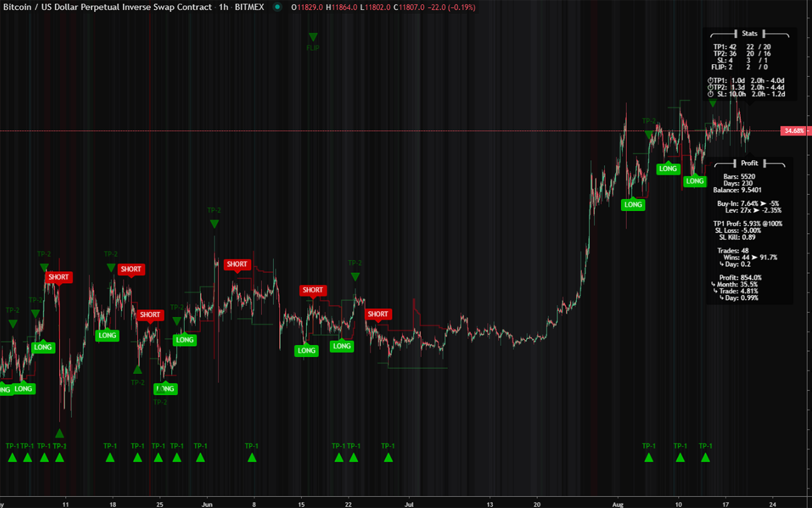812x508 pixels.
Task: Click the 'Balance: 9.5401' line
Action: click(737, 190)
